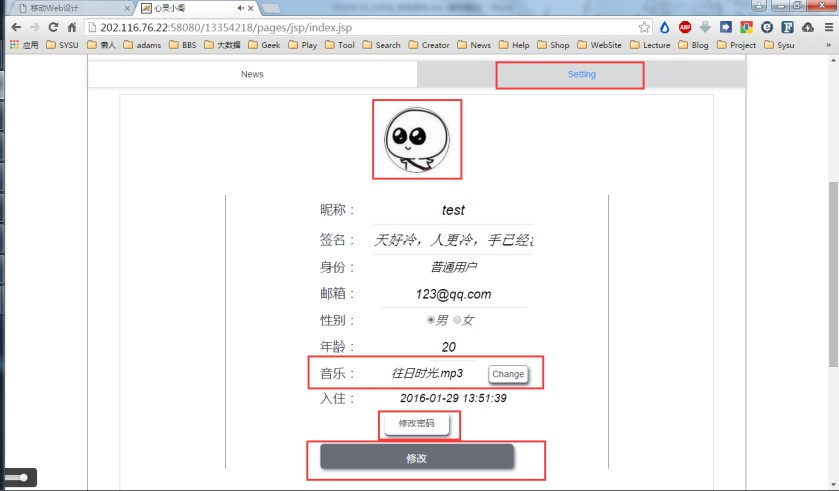Edit the 昵称 field showing test
The width and height of the screenshot is (839, 491).
pyautogui.click(x=453, y=210)
